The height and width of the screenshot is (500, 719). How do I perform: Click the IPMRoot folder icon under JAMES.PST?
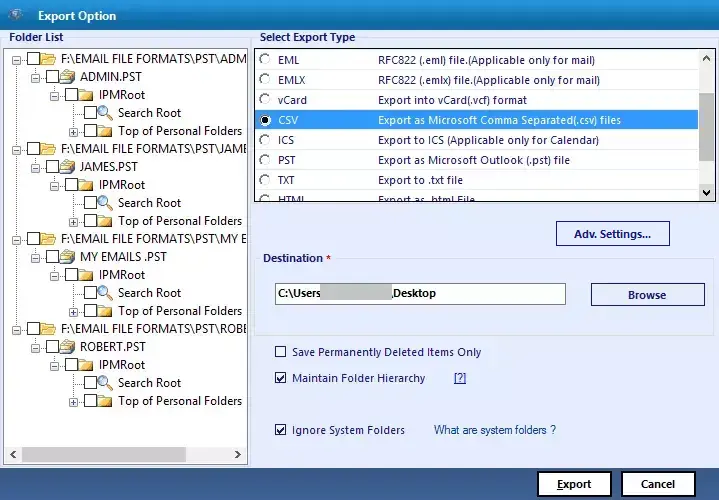coord(86,185)
